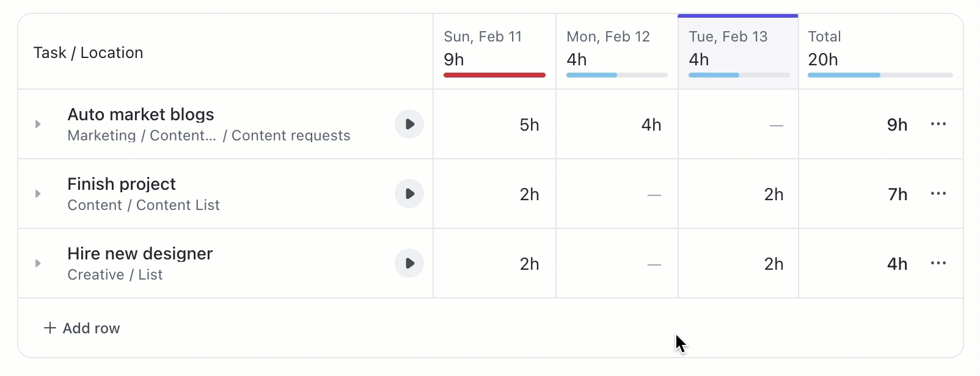Open more options for Finish project row
The width and height of the screenshot is (980, 376).
(x=938, y=193)
